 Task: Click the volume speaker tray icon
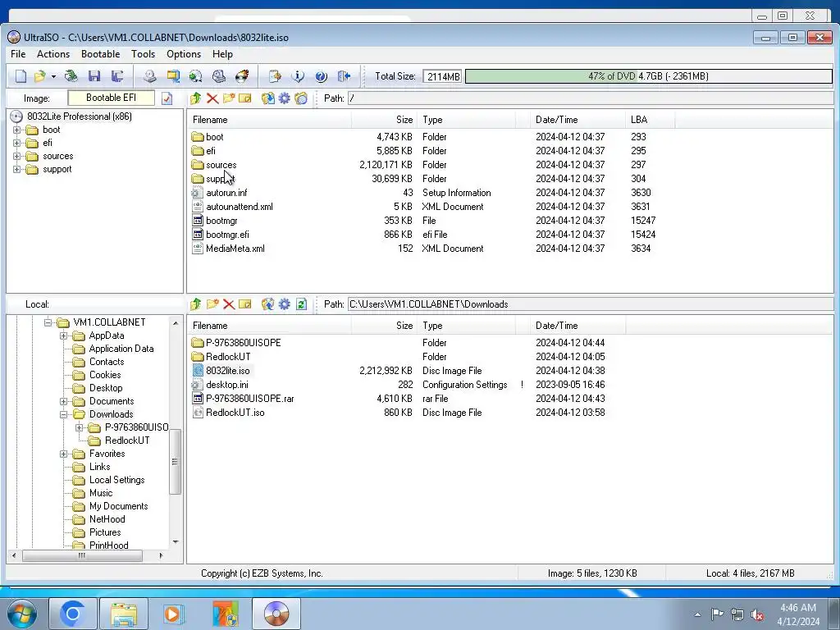coord(757,614)
